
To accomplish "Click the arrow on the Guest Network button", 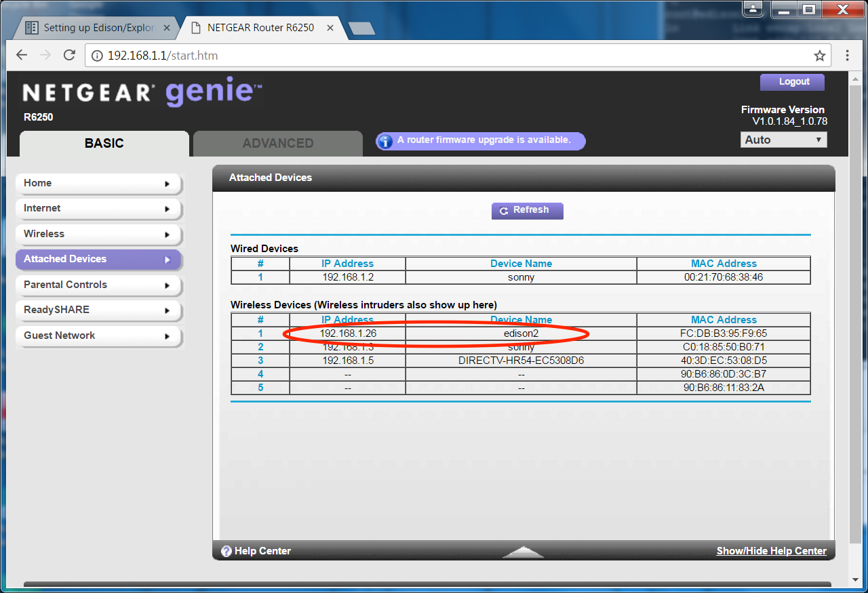I will point(167,336).
